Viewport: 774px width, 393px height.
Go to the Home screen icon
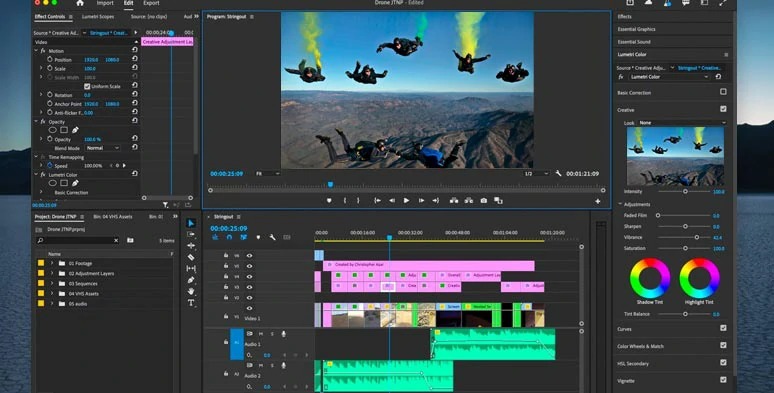pyautogui.click(x=80, y=3)
